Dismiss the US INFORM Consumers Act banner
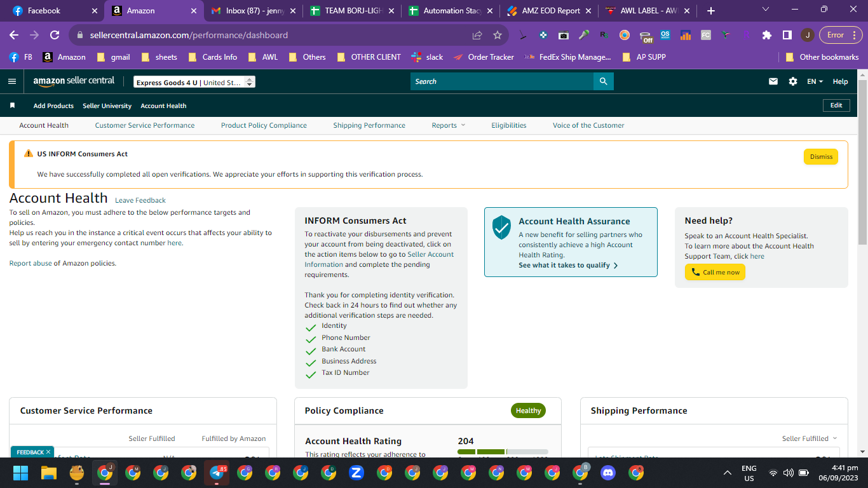This screenshot has height=488, width=868. [821, 157]
